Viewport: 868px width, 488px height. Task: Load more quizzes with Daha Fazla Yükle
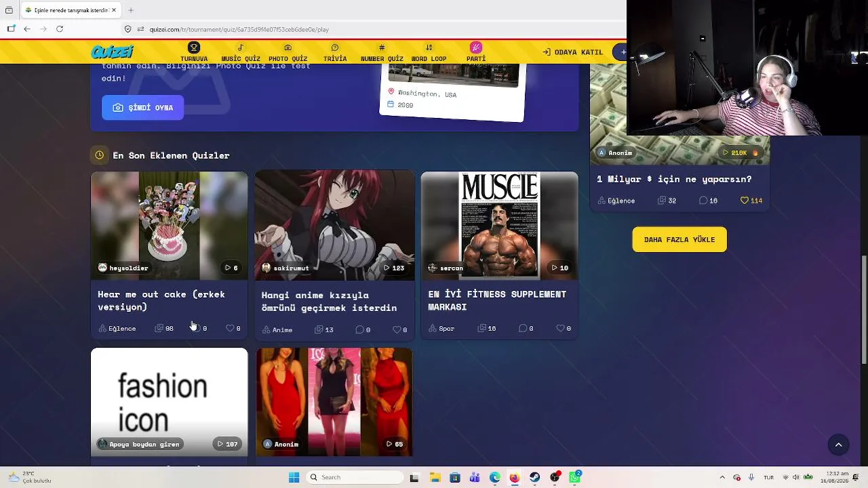click(679, 239)
